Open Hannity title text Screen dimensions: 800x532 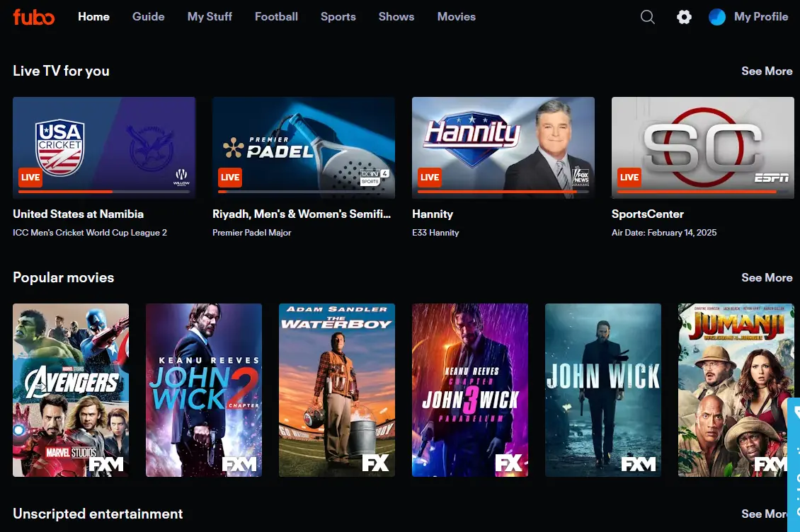click(433, 214)
